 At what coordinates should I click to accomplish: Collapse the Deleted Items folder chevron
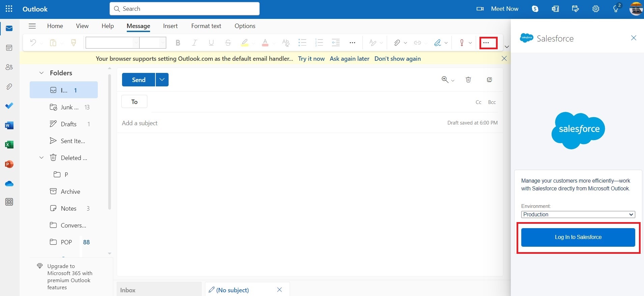pyautogui.click(x=41, y=158)
